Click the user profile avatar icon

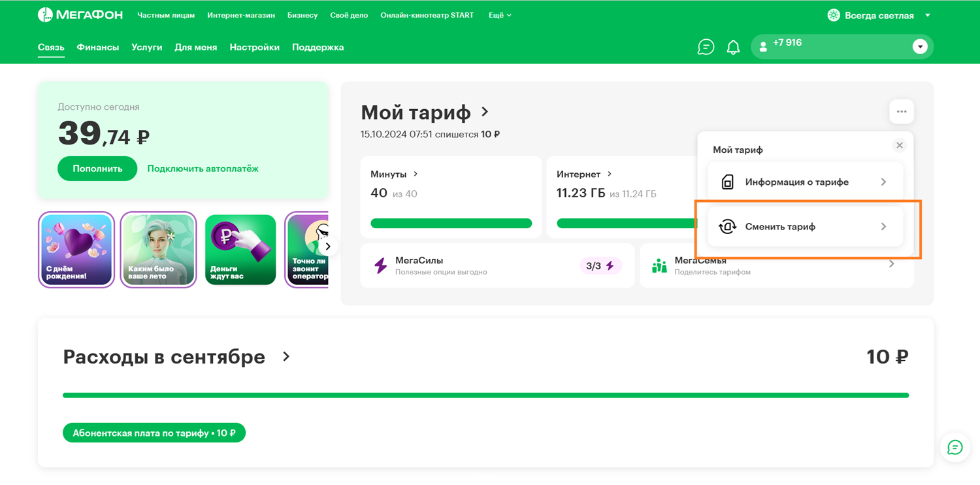click(763, 47)
